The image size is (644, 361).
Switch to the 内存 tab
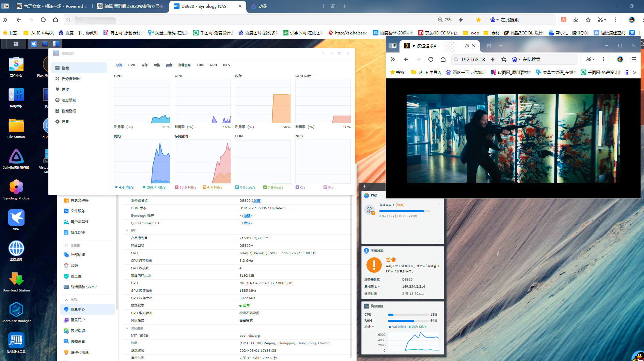point(144,65)
